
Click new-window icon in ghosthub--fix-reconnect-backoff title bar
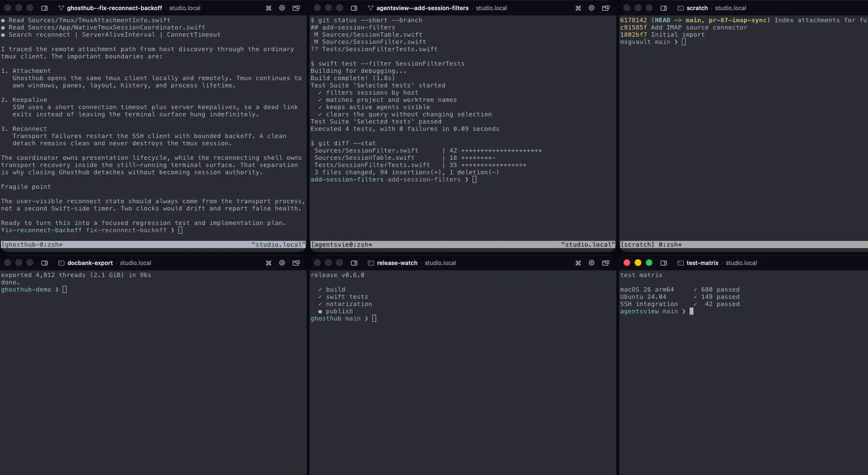296,8
